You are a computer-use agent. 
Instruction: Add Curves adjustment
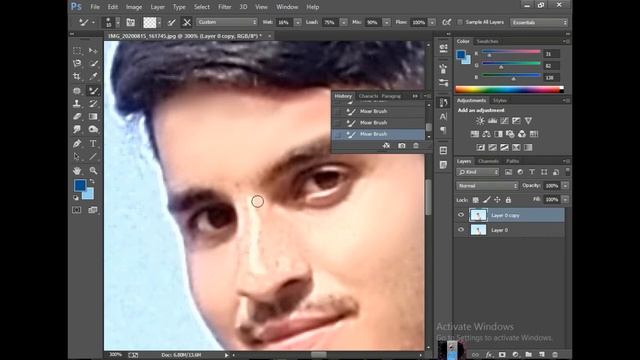pos(504,121)
